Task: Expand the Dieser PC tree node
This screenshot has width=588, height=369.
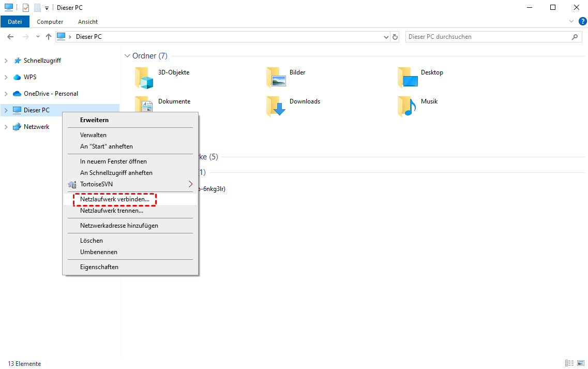Action: (x=6, y=110)
